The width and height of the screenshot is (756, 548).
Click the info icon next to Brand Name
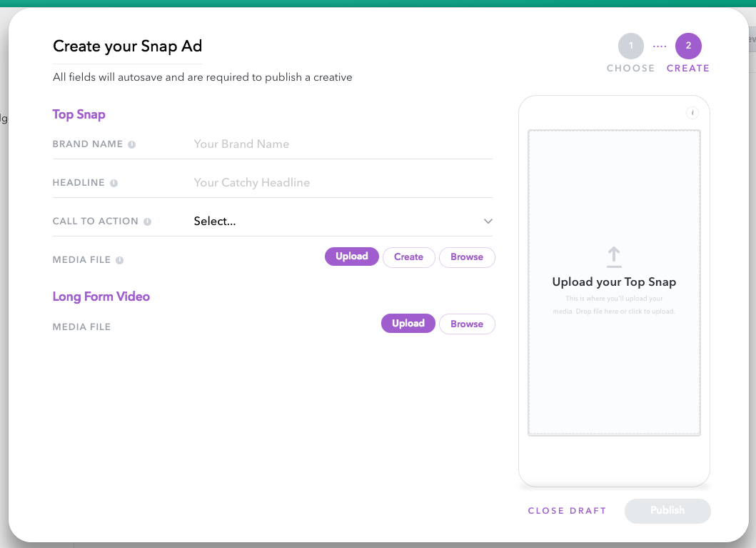(133, 143)
